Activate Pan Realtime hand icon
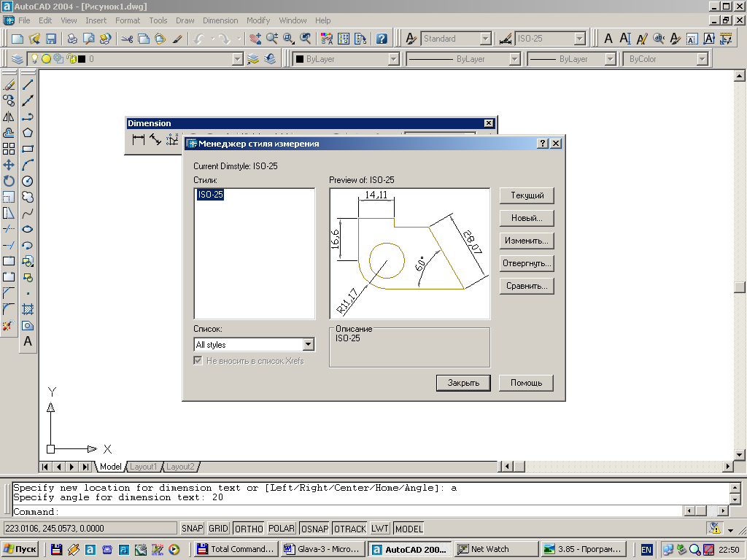 [255, 39]
